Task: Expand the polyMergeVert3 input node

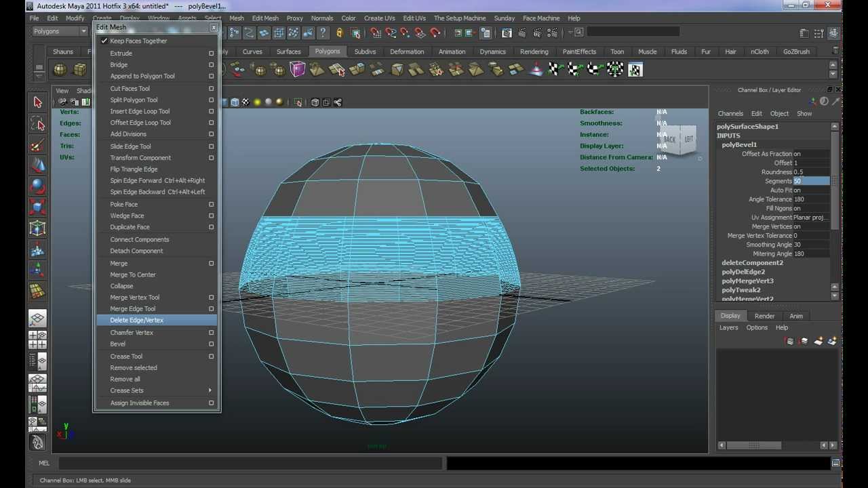Action: pyautogui.click(x=747, y=281)
